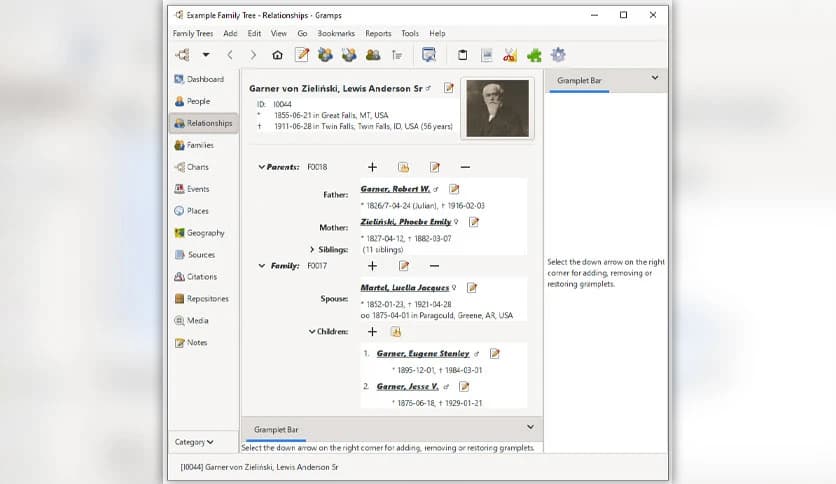836x484 pixels.
Task: Open the Reports dialog toolbar icon
Action: (x=486, y=54)
